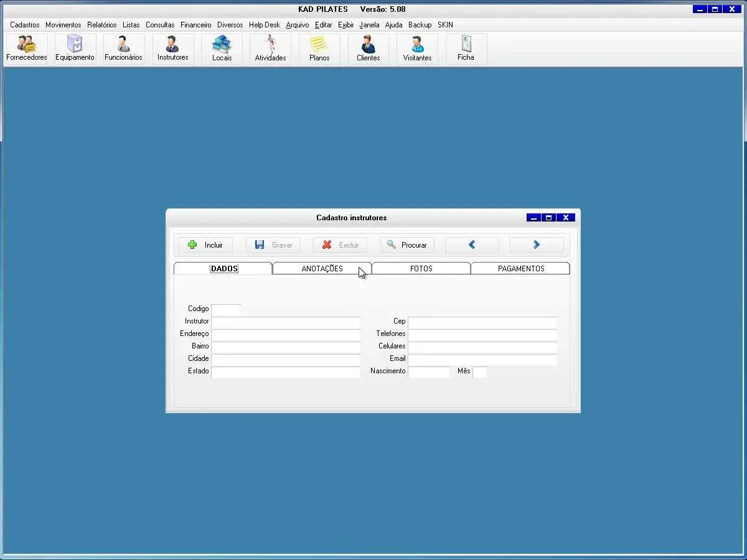Open the Equipamento toolbar icon
Image resolution: width=747 pixels, height=560 pixels.
(75, 49)
